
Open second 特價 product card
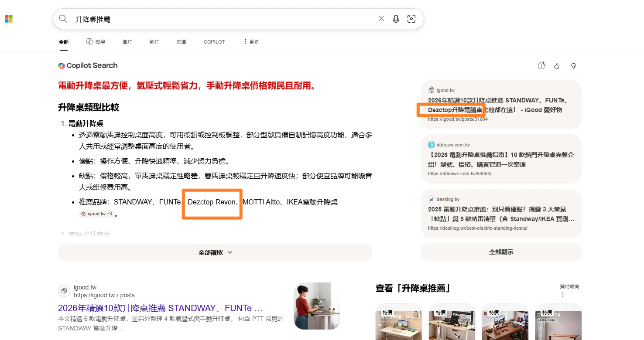[452, 322]
